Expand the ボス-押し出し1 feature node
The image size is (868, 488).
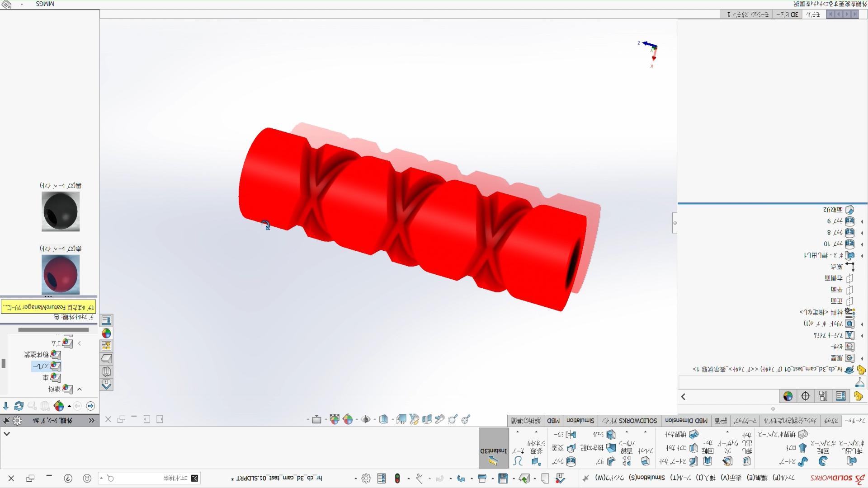(x=862, y=256)
